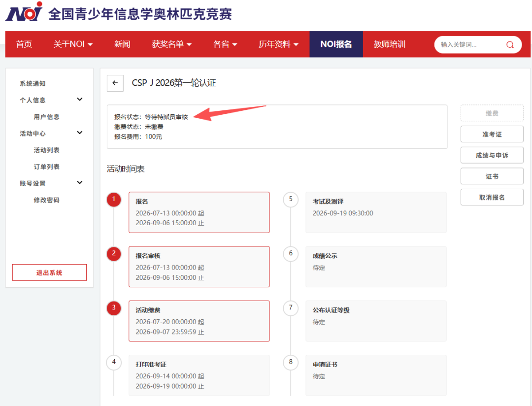Open 活动列表 in the sidebar
This screenshot has width=532, height=406.
(46, 150)
